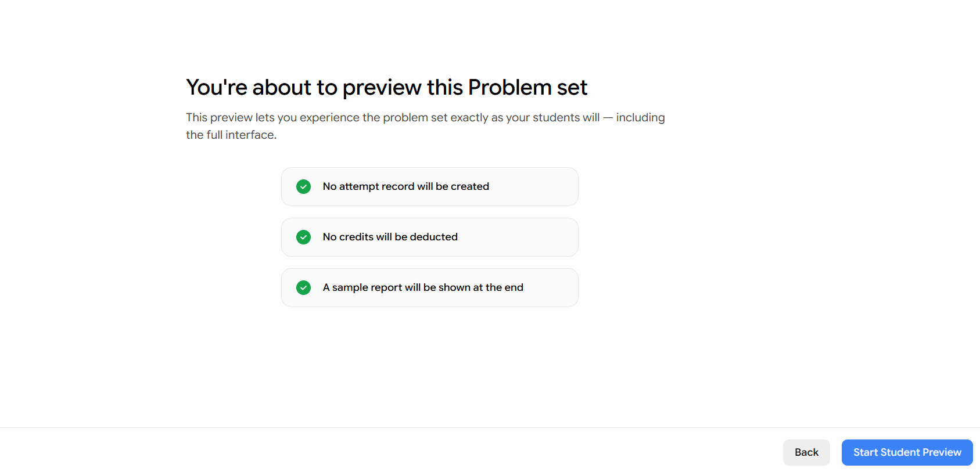Image resolution: width=980 pixels, height=472 pixels.
Task: Click the green checkmark beside "No credits"
Action: coord(303,237)
